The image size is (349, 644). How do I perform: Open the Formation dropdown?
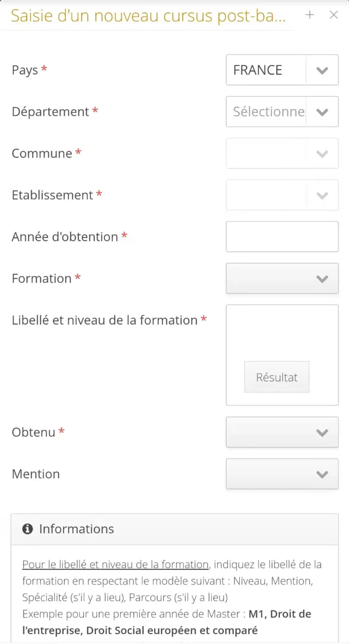tap(282, 278)
